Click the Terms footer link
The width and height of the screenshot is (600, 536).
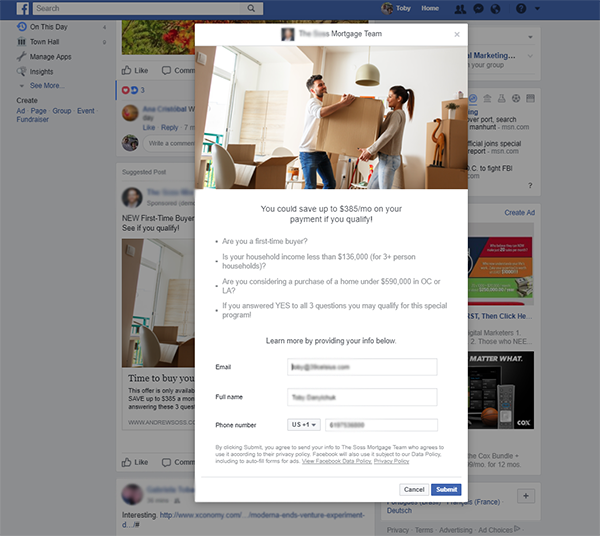pyautogui.click(x=424, y=530)
